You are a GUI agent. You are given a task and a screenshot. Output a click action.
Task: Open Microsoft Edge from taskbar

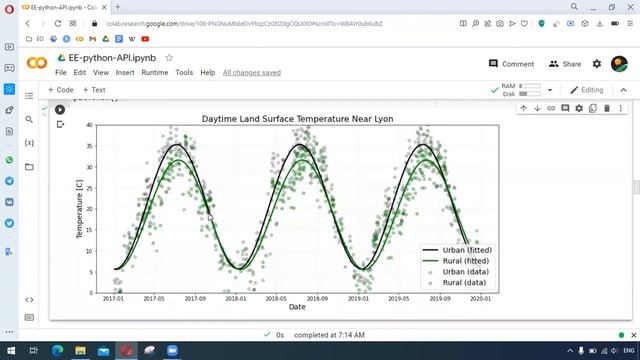click(x=58, y=351)
